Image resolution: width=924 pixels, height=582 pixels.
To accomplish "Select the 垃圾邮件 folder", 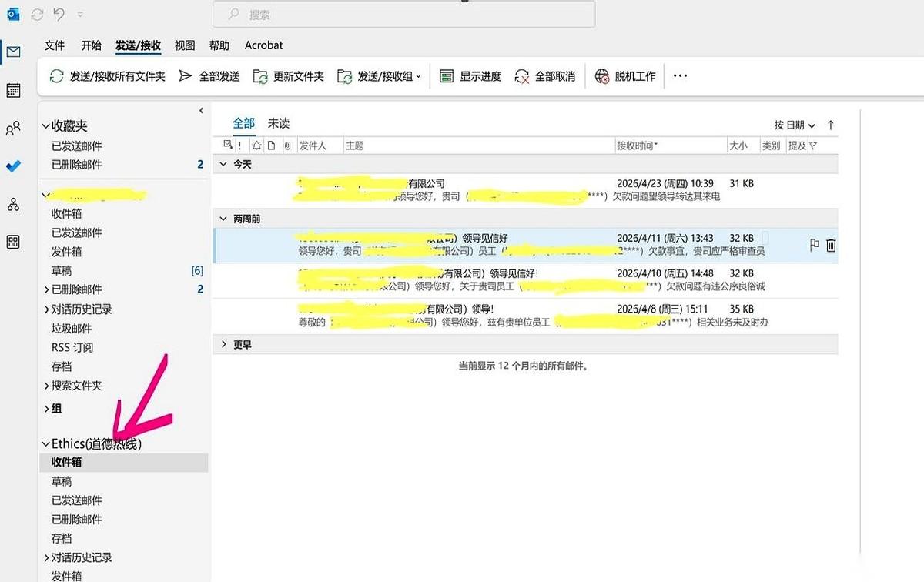I will tap(71, 329).
